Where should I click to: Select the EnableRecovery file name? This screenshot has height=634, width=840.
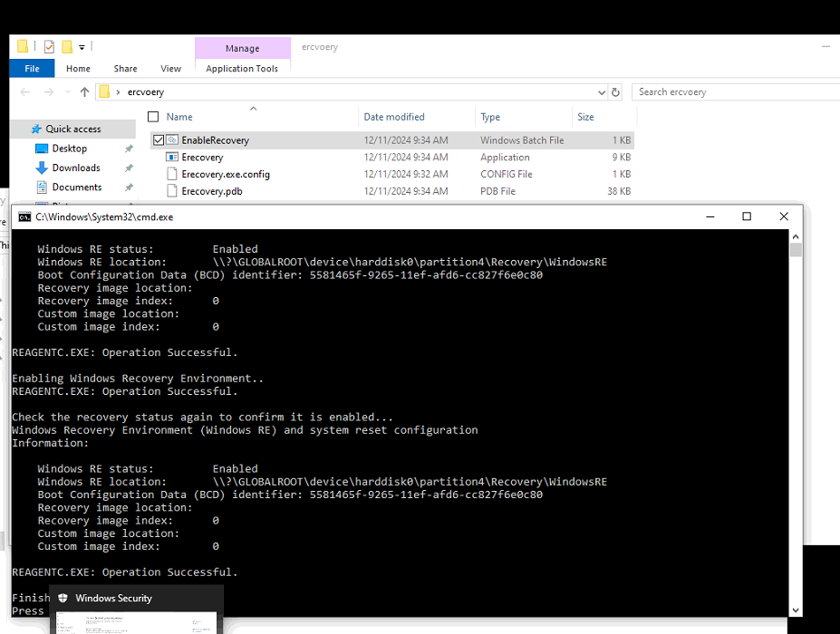tap(216, 140)
